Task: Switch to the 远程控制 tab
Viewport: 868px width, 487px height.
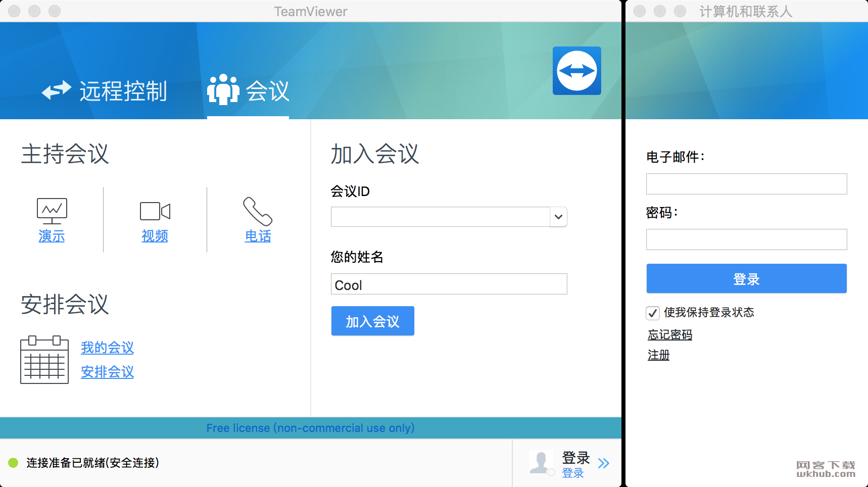Action: point(104,91)
